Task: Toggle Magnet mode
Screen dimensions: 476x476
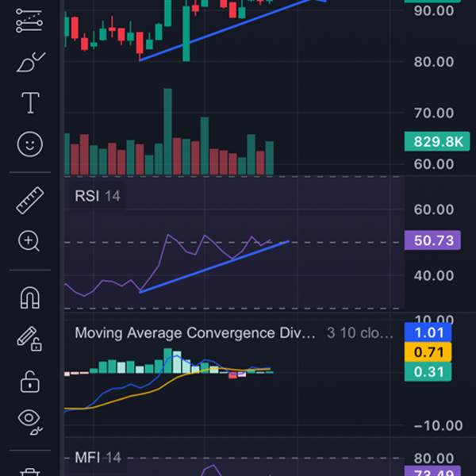Action: coord(30,297)
